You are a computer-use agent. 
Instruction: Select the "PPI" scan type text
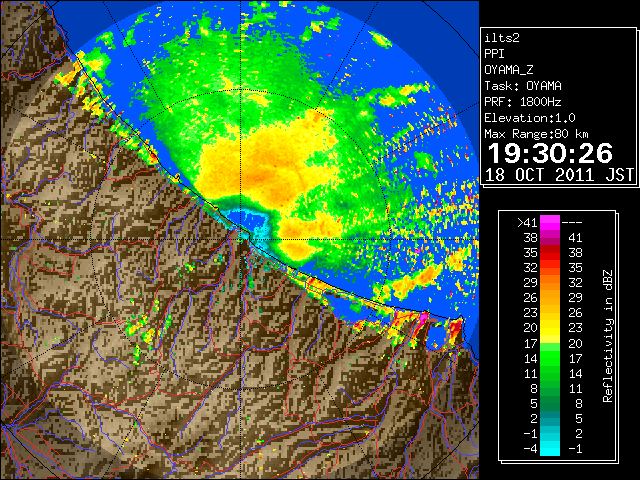coord(494,54)
